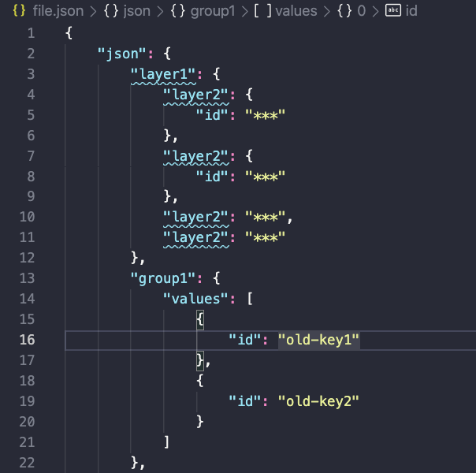Select the id breadcrumb segment

[x=411, y=11]
